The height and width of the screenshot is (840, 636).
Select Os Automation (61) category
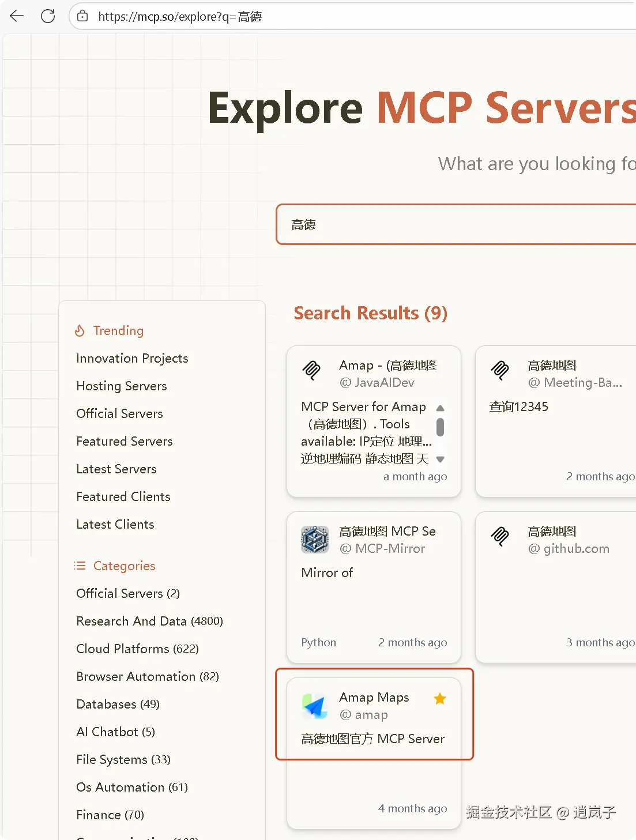click(132, 787)
